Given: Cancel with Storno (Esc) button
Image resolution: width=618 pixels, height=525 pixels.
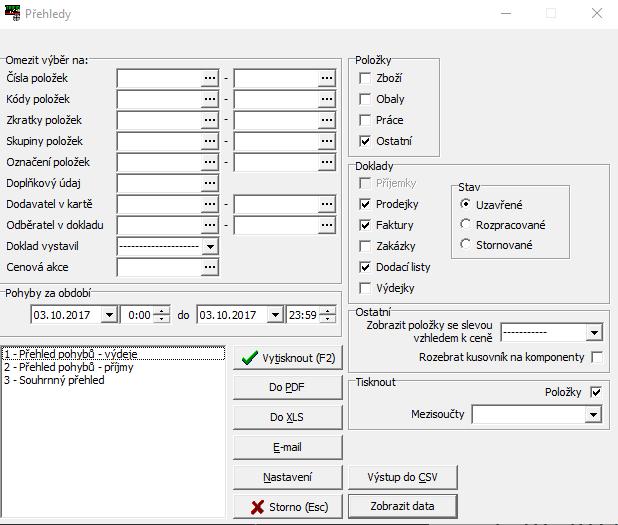Looking at the screenshot, I should coord(288,507).
